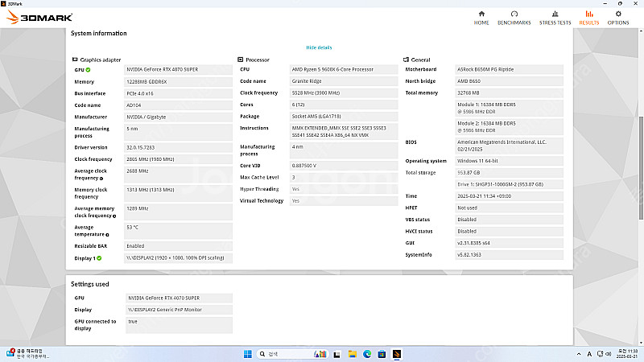Open Microsoft Store from taskbar
The width and height of the screenshot is (644, 362).
pos(382,354)
